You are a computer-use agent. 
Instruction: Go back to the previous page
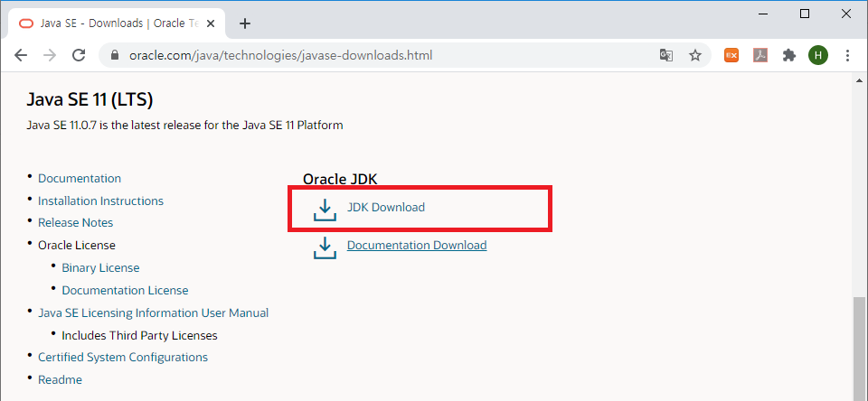tap(21, 55)
